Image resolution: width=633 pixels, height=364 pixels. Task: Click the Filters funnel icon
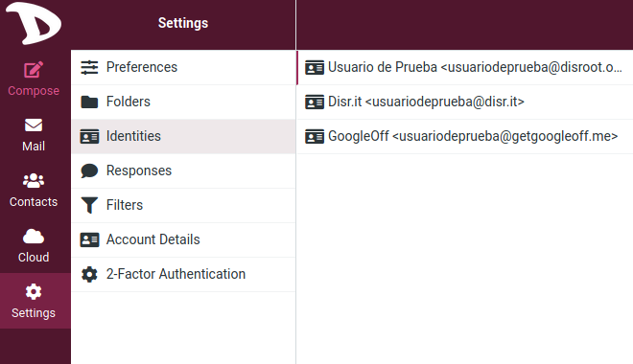[89, 205]
